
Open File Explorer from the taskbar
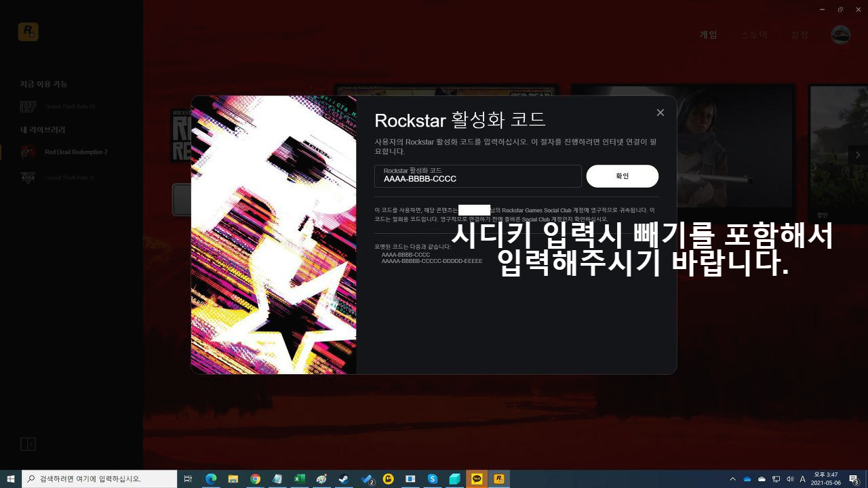point(233,479)
